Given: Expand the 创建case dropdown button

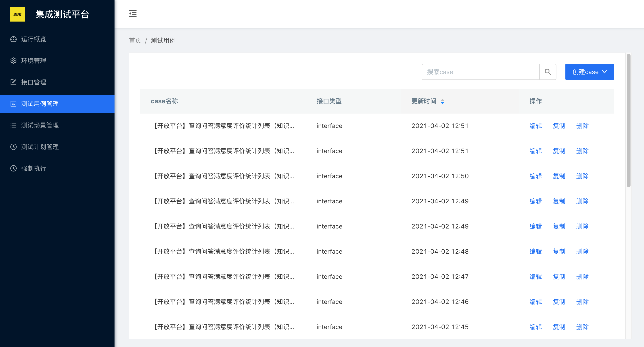Looking at the screenshot, I should 589,72.
